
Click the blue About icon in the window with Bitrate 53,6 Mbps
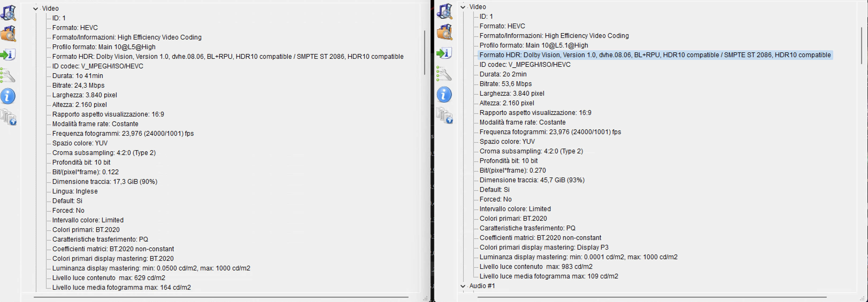(x=444, y=95)
